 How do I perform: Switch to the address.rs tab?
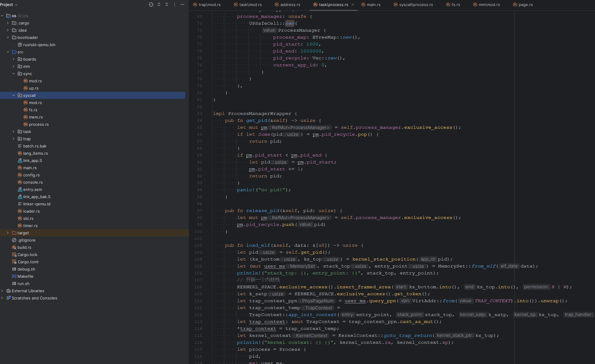pos(287,5)
